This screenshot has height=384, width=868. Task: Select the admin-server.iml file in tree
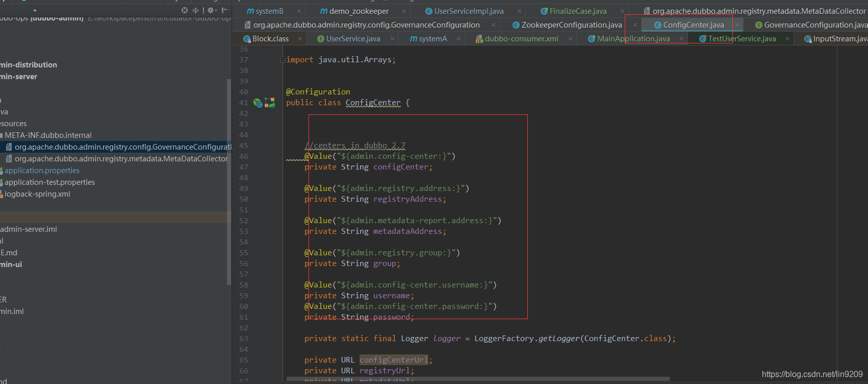29,229
